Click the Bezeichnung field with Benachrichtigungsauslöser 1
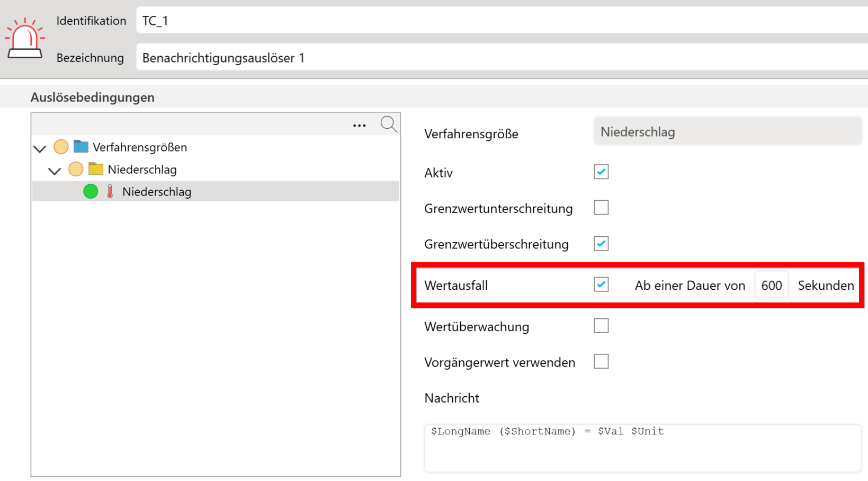 (502, 57)
